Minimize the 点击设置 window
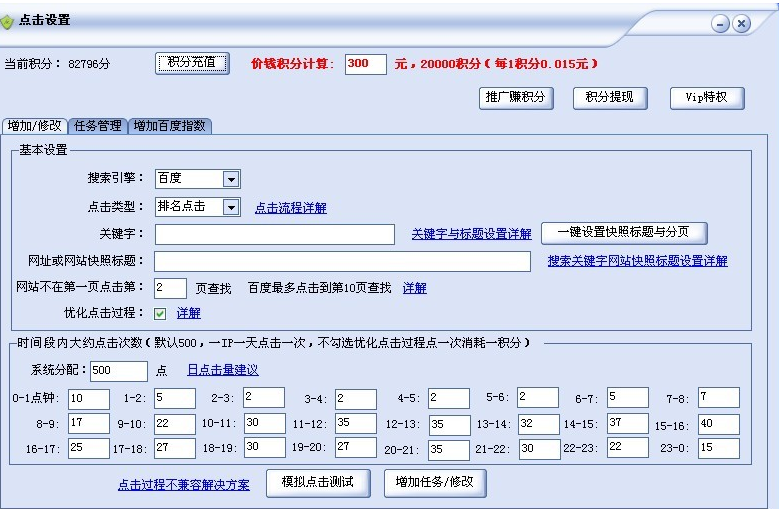 click(720, 23)
